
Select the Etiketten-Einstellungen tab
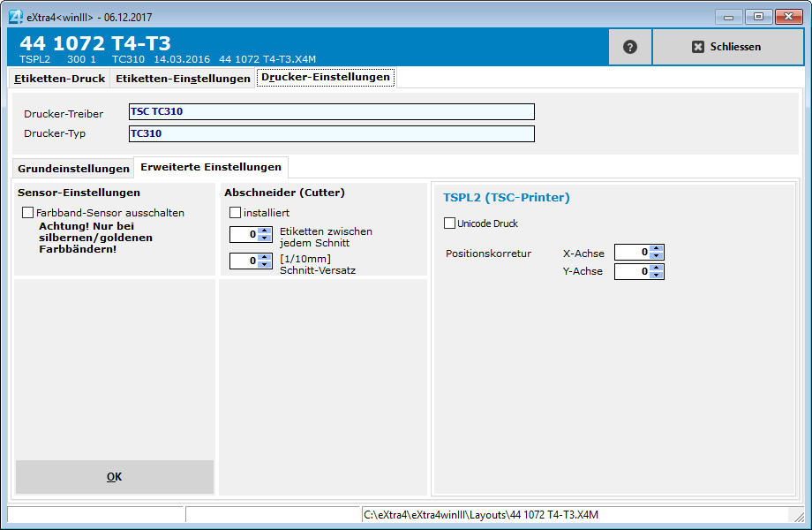pos(182,77)
